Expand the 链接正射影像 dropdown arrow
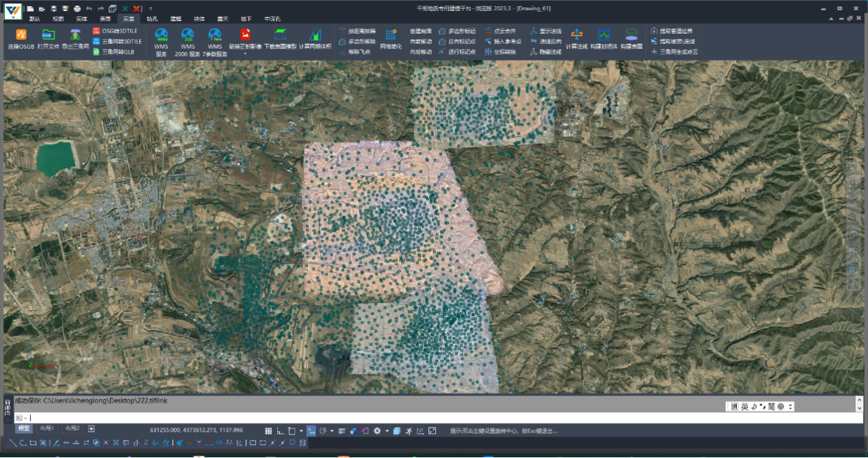This screenshot has width=868, height=458. pyautogui.click(x=245, y=53)
